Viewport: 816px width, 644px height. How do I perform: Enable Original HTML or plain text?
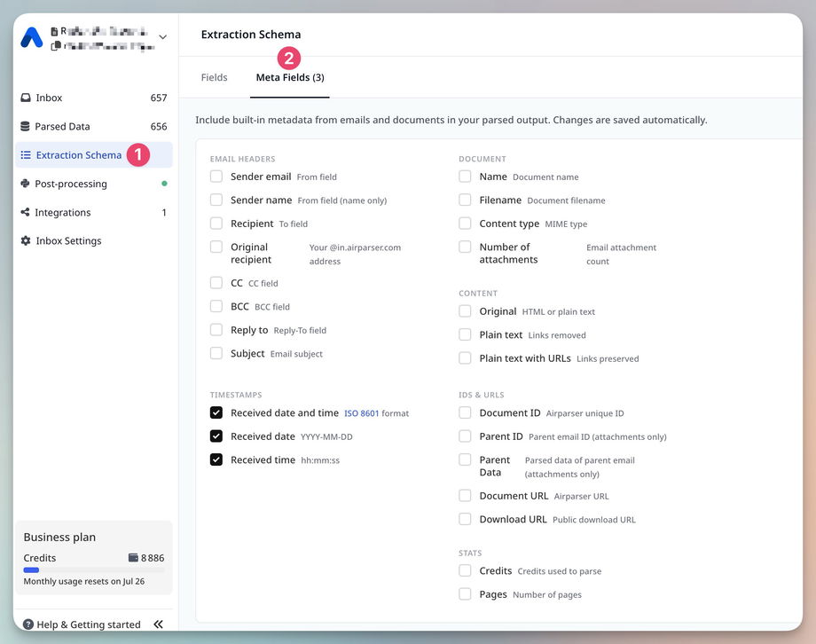465,310
